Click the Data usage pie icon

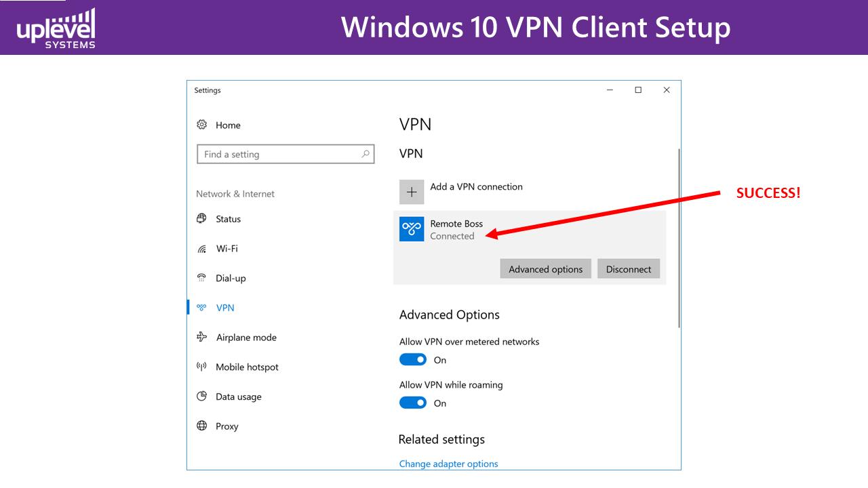[201, 396]
